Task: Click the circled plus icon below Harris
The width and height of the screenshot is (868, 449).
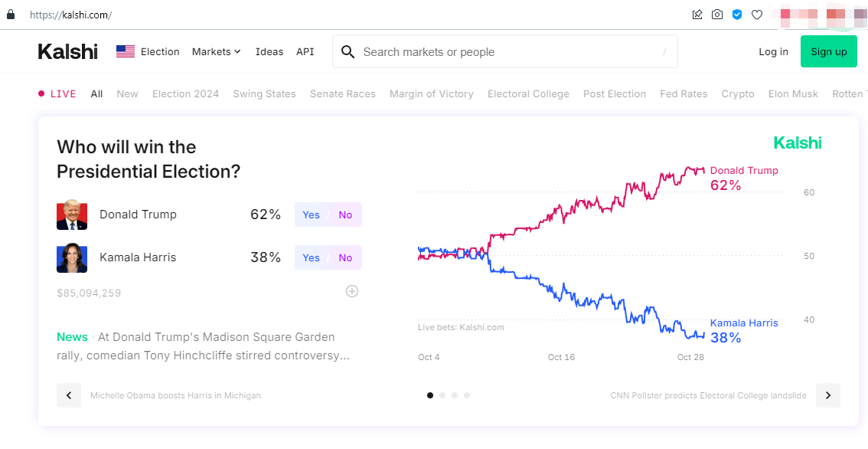Action: click(x=352, y=291)
